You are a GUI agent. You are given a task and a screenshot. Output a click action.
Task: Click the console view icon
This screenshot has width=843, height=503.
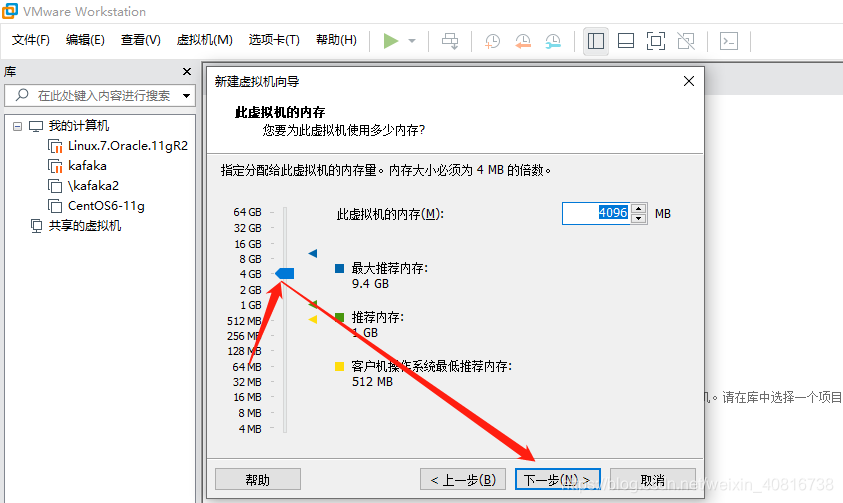click(729, 41)
